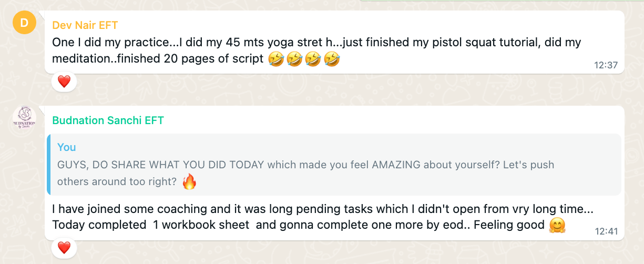Open Budnation Sanchi's profile picture
The height and width of the screenshot is (264, 644).
24,120
